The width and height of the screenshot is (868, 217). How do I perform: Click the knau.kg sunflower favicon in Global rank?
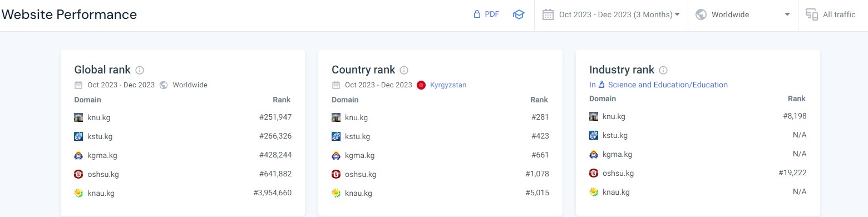[78, 193]
